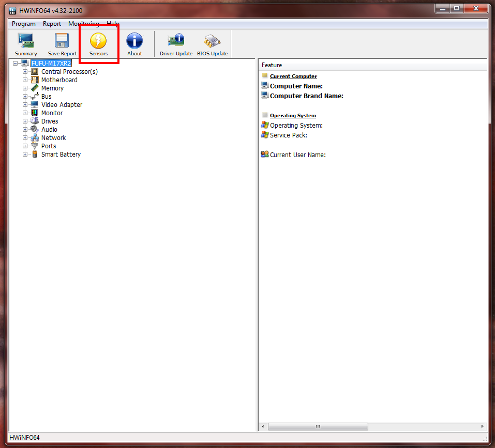Expand the Motherboard node
Viewport: 495px width, 448px height.
coord(25,80)
